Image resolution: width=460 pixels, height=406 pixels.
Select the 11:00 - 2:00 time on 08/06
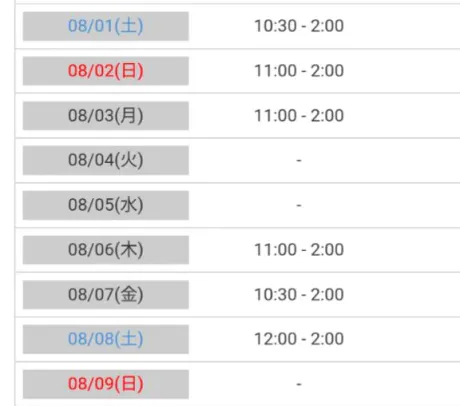299,250
